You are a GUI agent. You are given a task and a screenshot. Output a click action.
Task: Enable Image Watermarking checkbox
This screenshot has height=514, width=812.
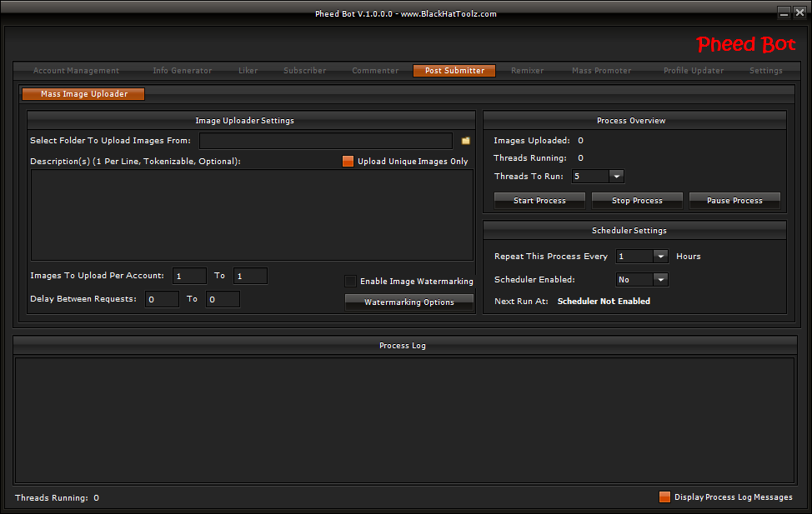[x=351, y=281]
